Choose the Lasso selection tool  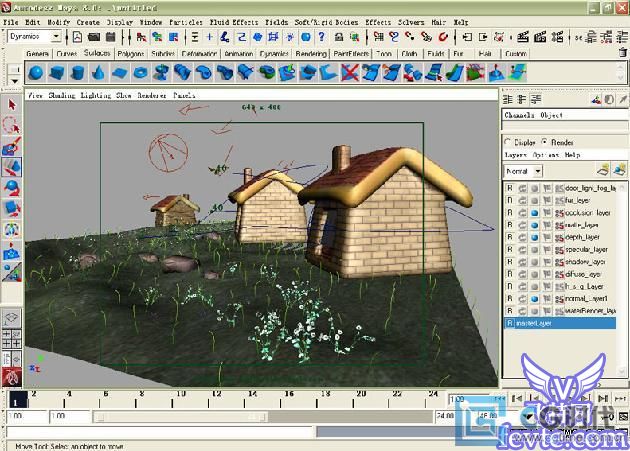pos(12,125)
